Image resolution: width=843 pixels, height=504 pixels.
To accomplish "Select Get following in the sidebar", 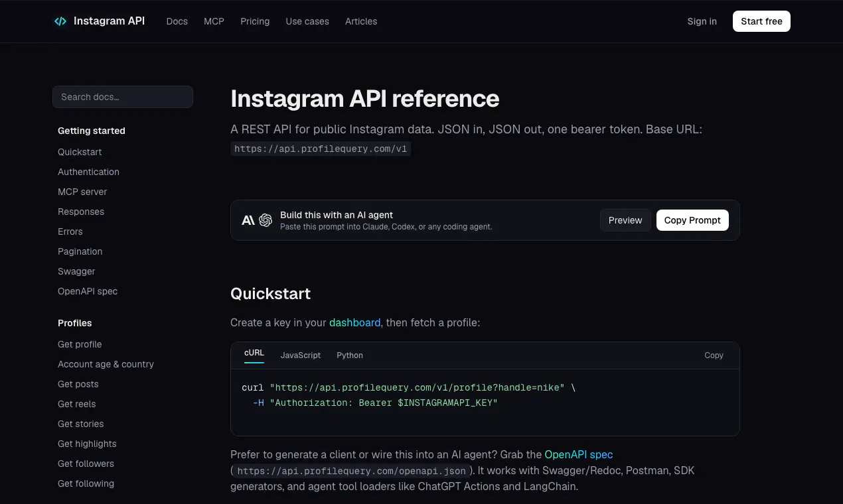I will (86, 483).
